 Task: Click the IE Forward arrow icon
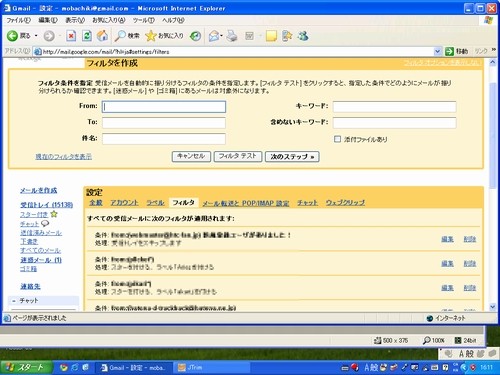tap(49, 36)
